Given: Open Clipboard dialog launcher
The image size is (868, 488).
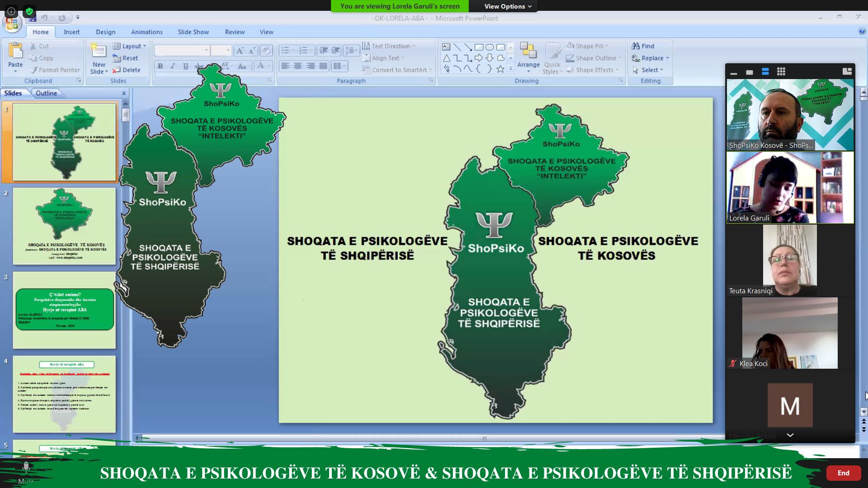Looking at the screenshot, I should (x=79, y=80).
